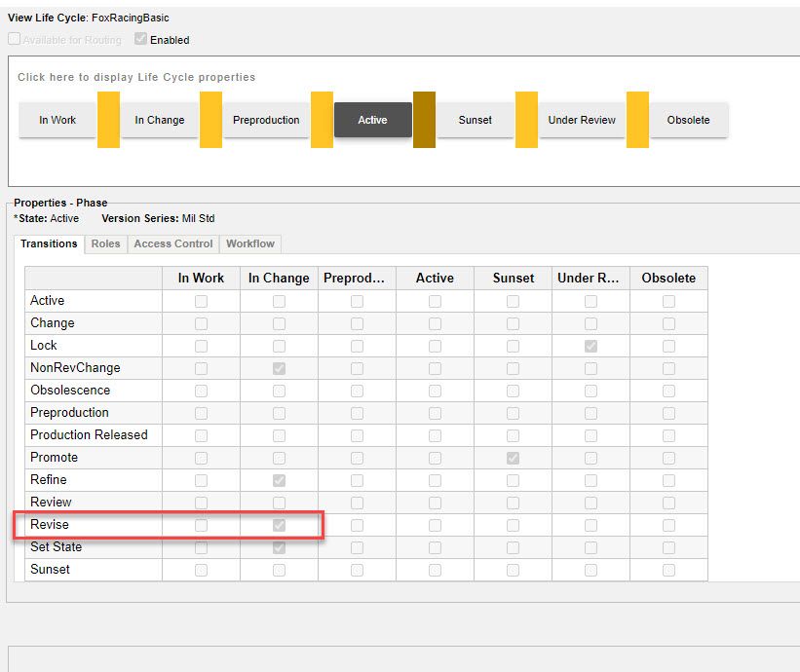Open the Under Review phase

(582, 120)
